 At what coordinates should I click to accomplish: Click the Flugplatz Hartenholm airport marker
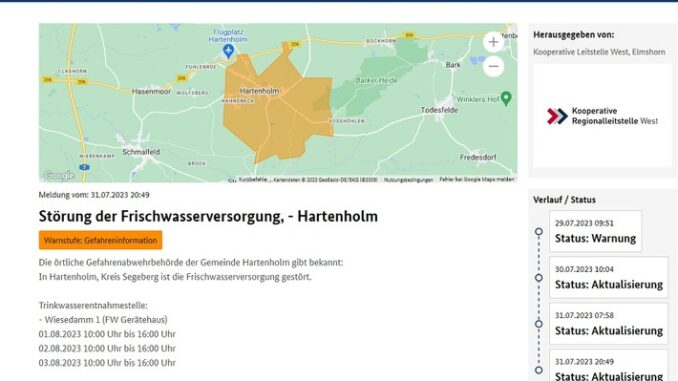tap(228, 51)
